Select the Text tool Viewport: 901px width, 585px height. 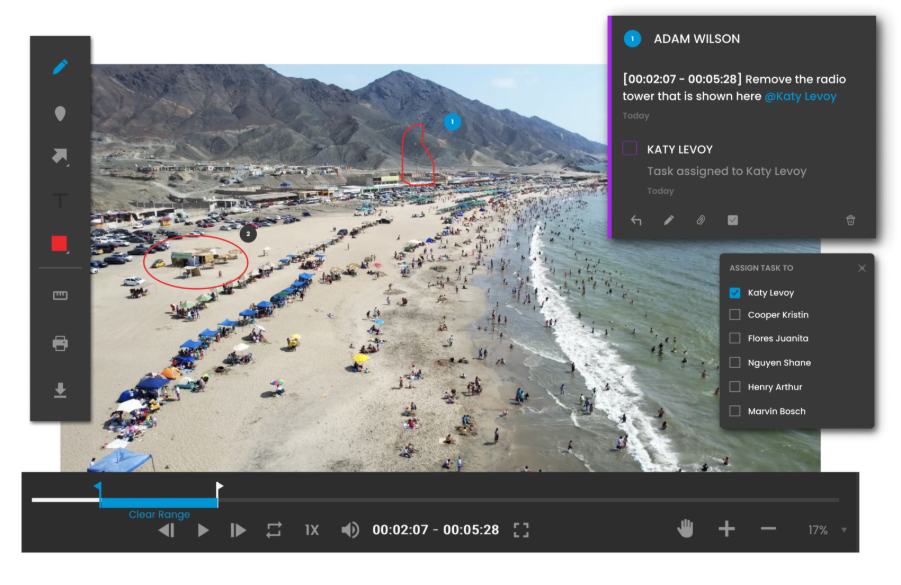(60, 201)
